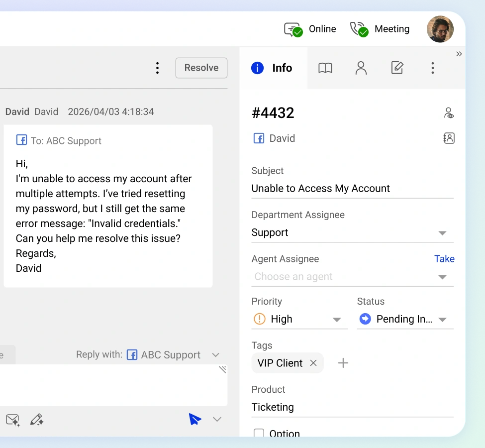Open the notes editor icon in right panel
This screenshot has width=485, height=448.
click(397, 68)
